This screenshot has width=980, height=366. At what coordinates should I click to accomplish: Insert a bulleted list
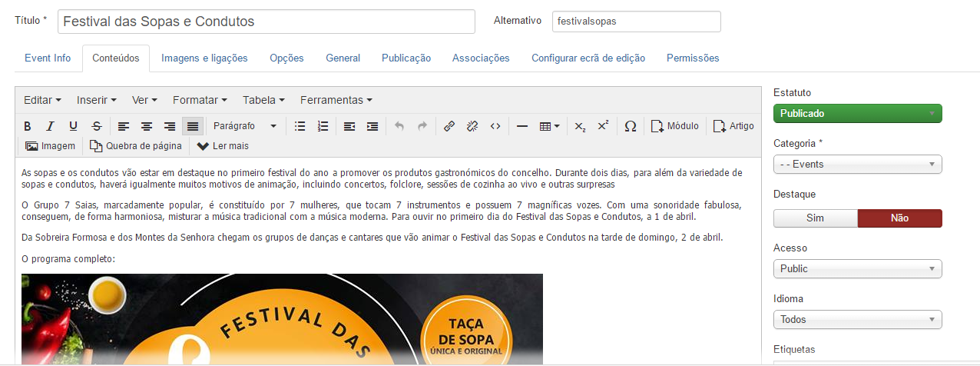tap(300, 126)
